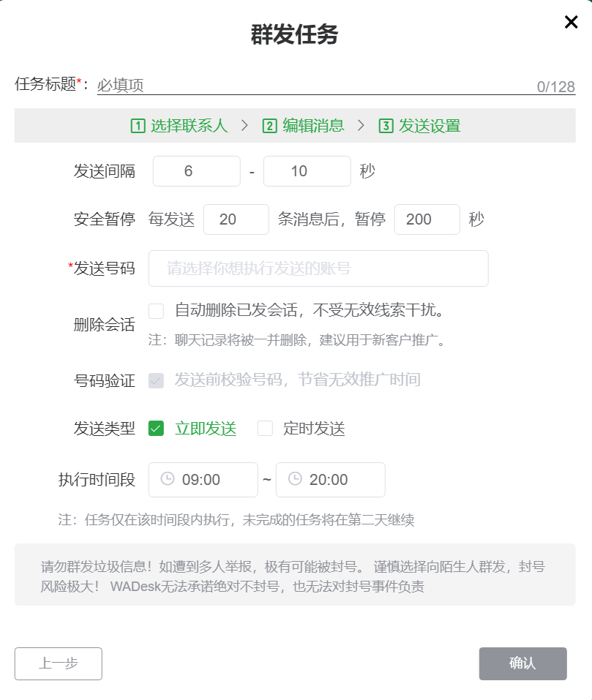Open the start time picker showing 09:00

(203, 479)
